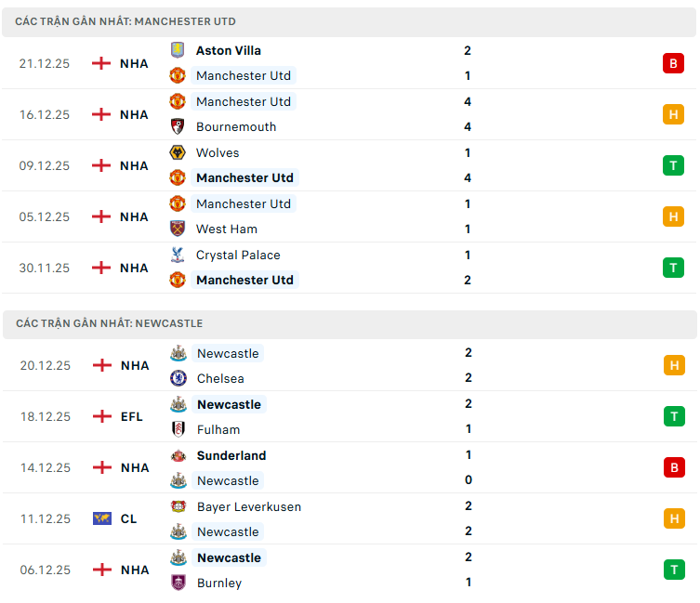Click the Burnley club crest
700x603 pixels.
click(178, 583)
